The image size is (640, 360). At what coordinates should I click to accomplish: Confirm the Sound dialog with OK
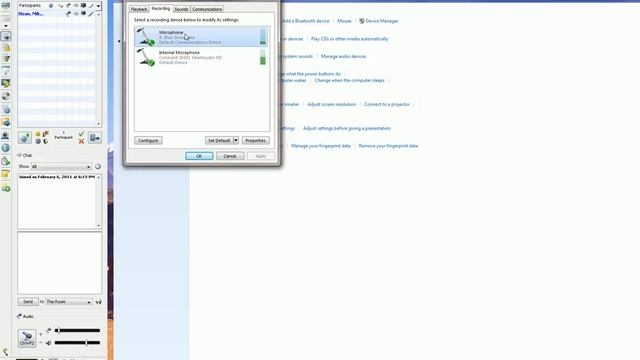199,156
